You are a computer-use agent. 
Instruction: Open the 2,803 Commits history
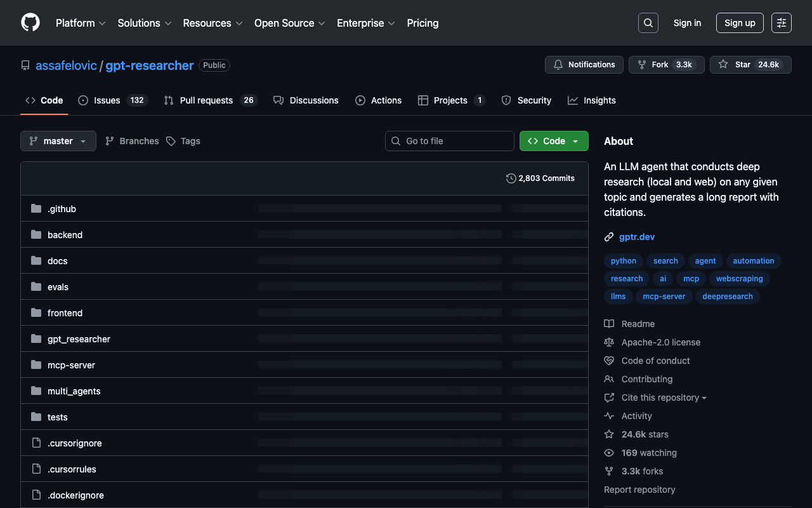coord(540,178)
